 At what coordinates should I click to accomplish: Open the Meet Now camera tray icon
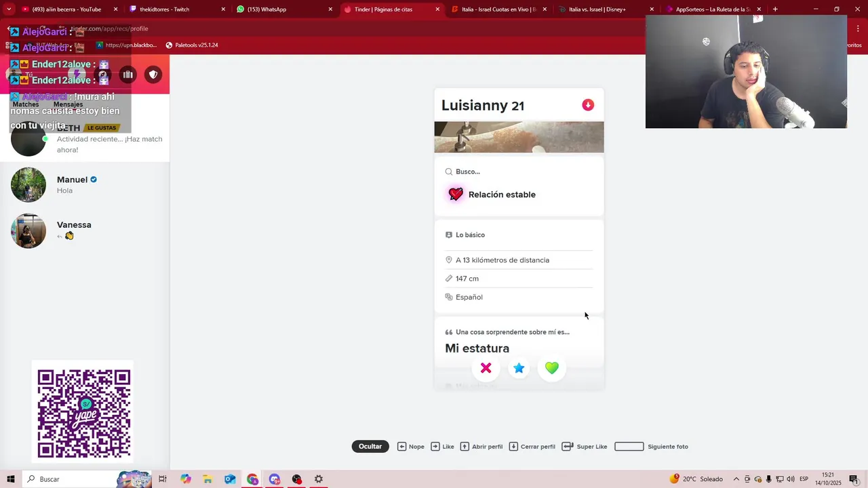pyautogui.click(x=747, y=479)
